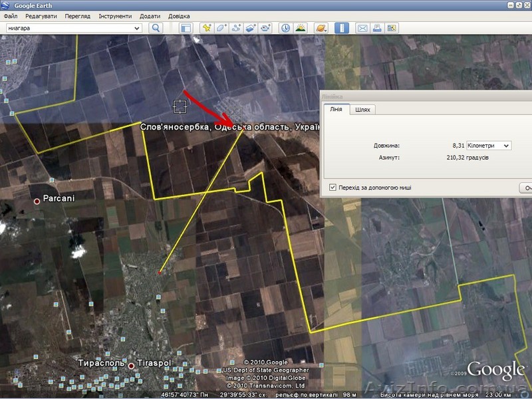Toggle the Ruler tool in the toolbar

(x=341, y=28)
